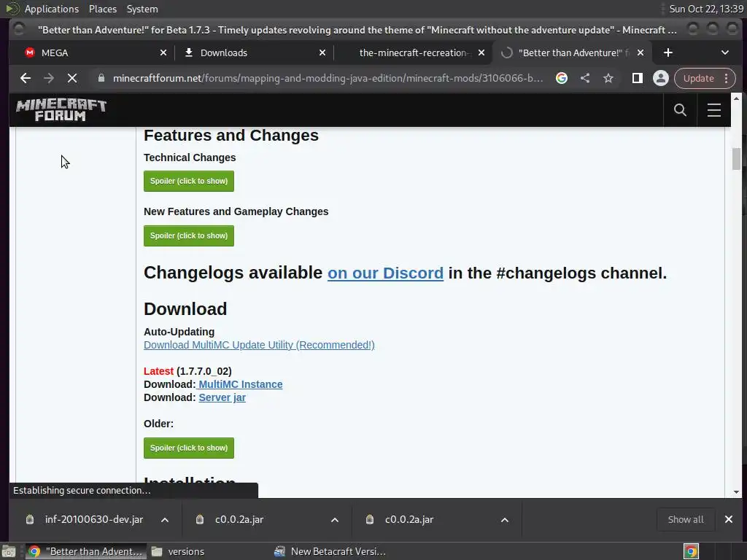
Task: Expand options for inf-20100630-dev.jar download
Action: (165, 520)
